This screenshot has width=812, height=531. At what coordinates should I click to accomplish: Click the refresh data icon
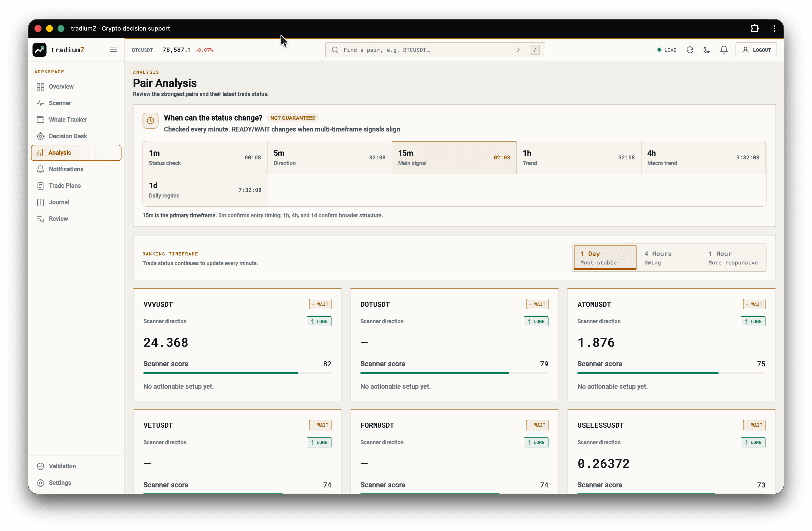689,50
